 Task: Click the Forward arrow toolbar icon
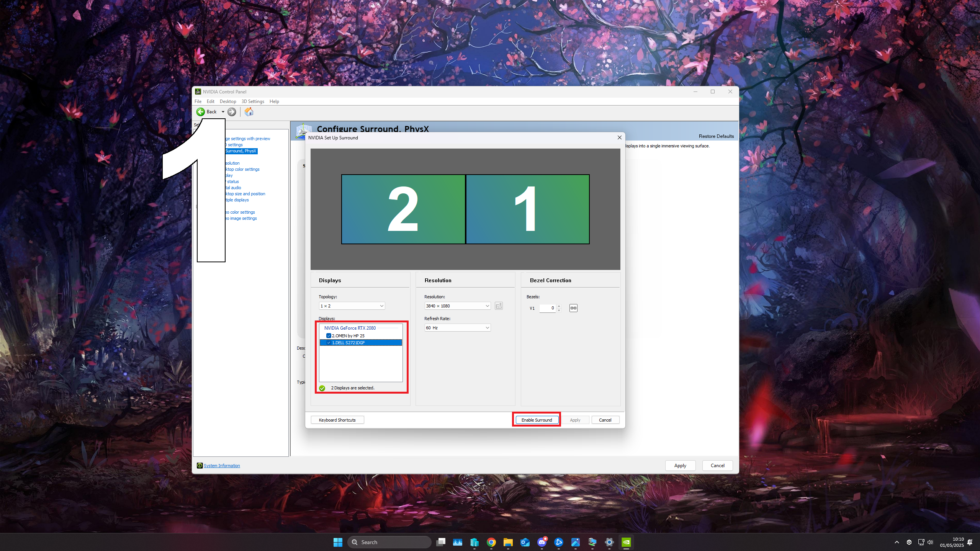(232, 112)
